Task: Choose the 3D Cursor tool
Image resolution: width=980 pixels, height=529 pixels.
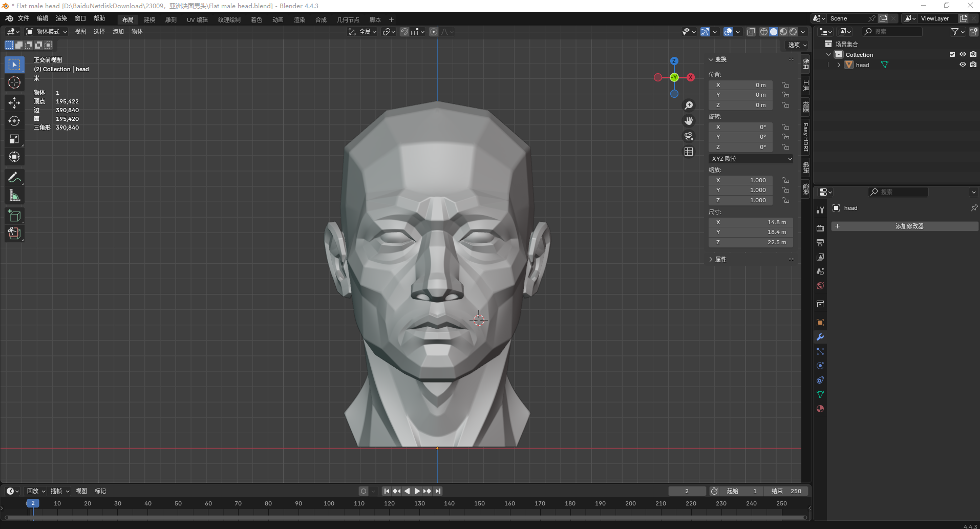Action: point(14,82)
